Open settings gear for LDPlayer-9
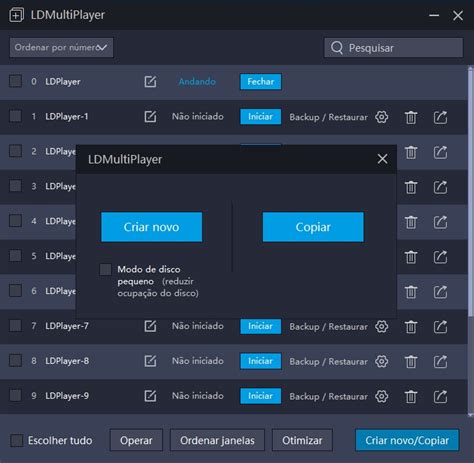The image size is (474, 463). pyautogui.click(x=381, y=396)
